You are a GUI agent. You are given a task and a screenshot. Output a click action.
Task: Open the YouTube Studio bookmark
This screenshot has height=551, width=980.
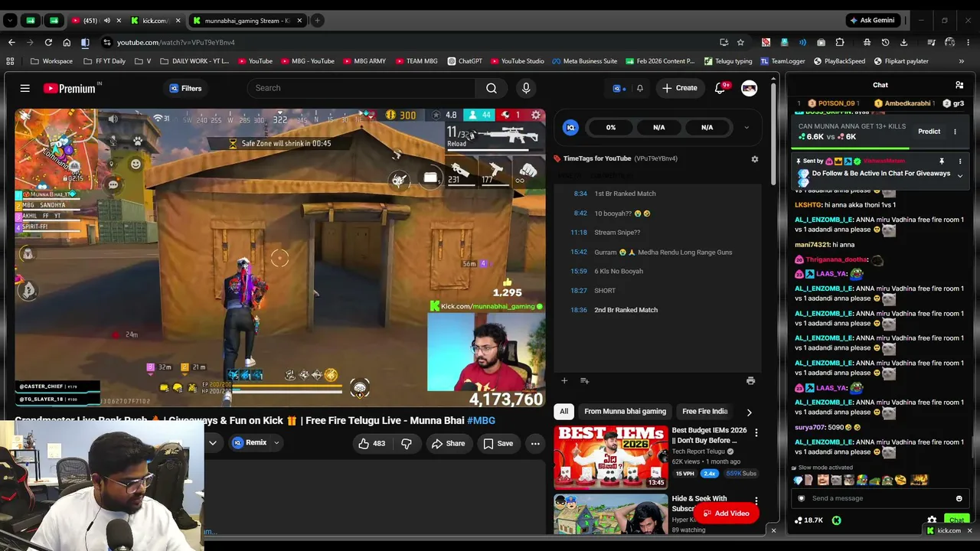(517, 61)
